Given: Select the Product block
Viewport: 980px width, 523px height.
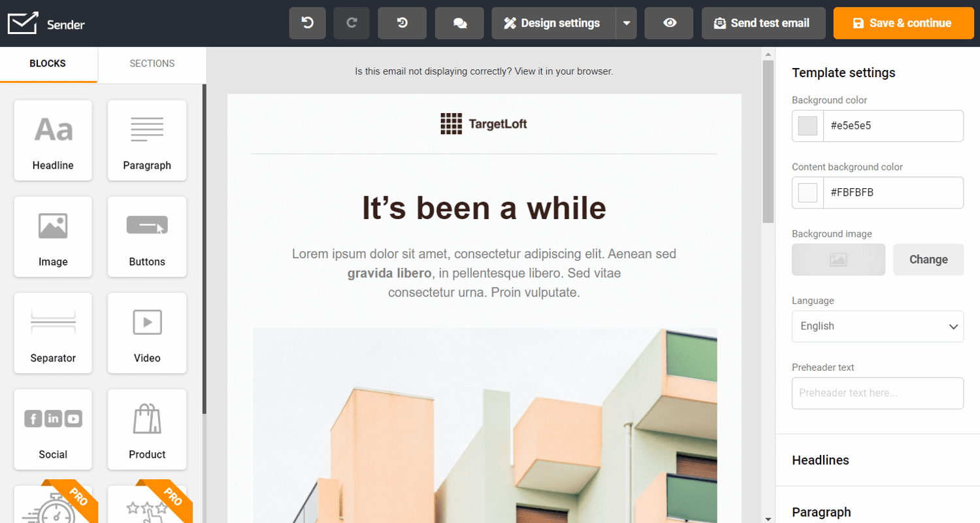Looking at the screenshot, I should tap(147, 430).
